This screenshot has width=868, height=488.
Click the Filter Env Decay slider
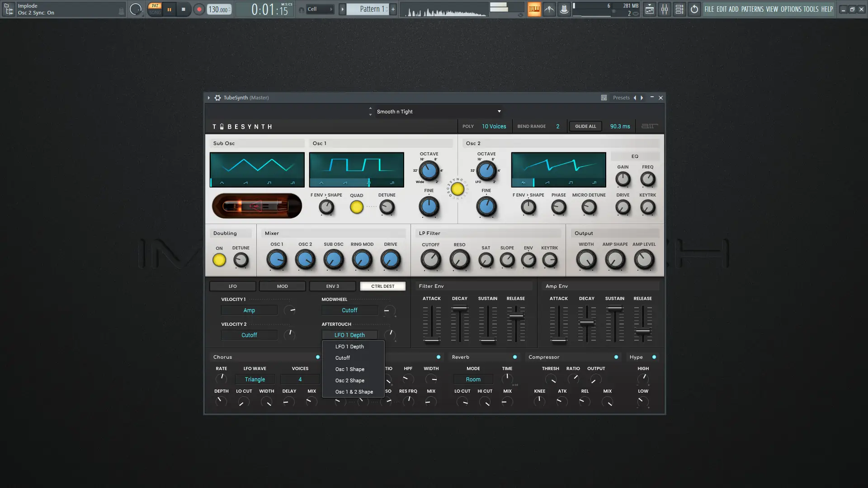[x=459, y=309]
